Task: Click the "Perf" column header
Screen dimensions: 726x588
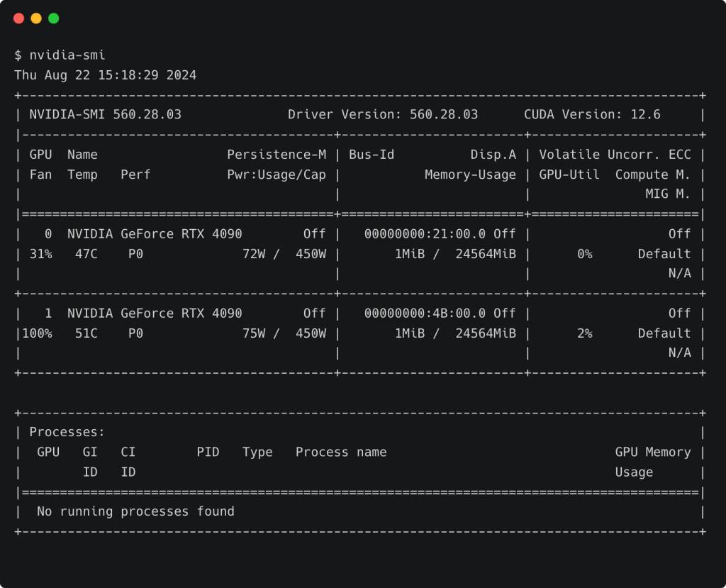Action: point(135,174)
